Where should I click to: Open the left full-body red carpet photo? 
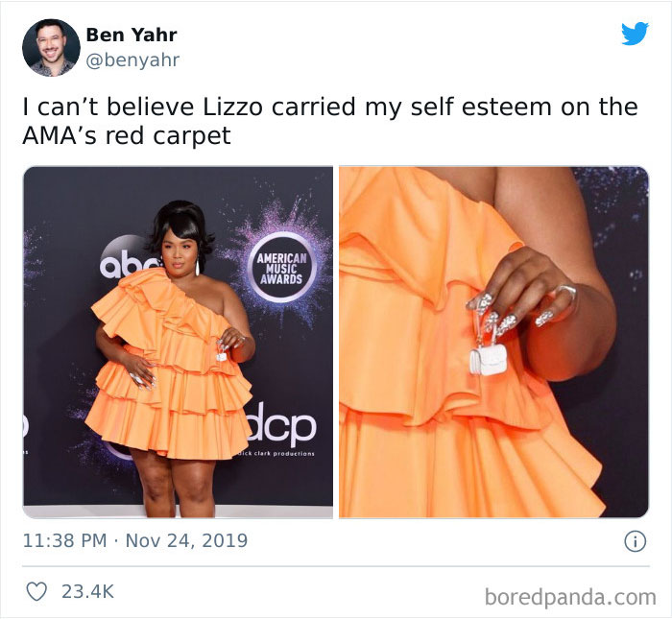(178, 343)
